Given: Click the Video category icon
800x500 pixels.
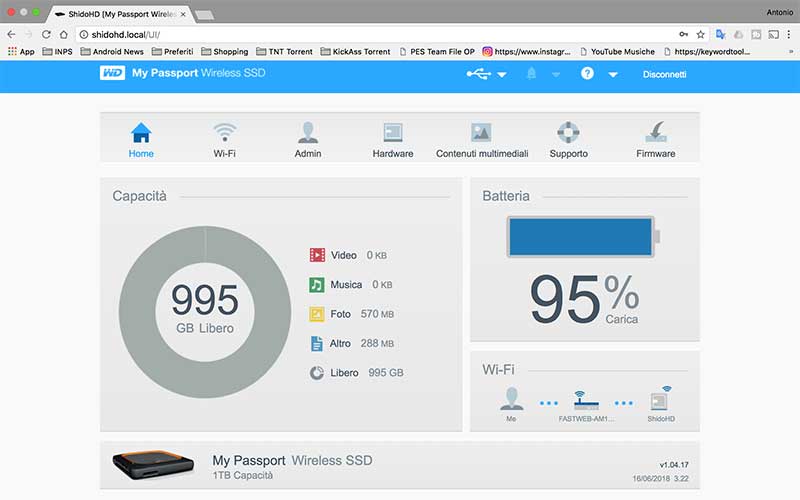Looking at the screenshot, I should [317, 255].
